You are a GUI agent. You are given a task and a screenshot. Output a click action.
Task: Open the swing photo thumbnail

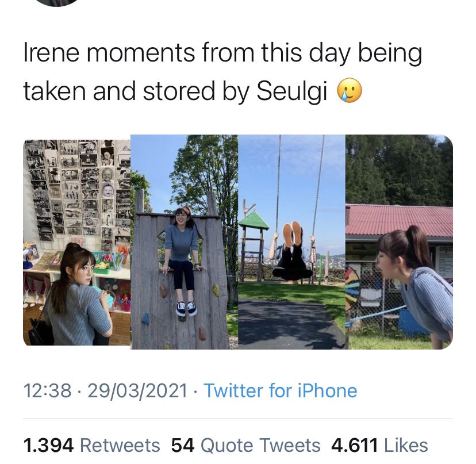coord(291,241)
